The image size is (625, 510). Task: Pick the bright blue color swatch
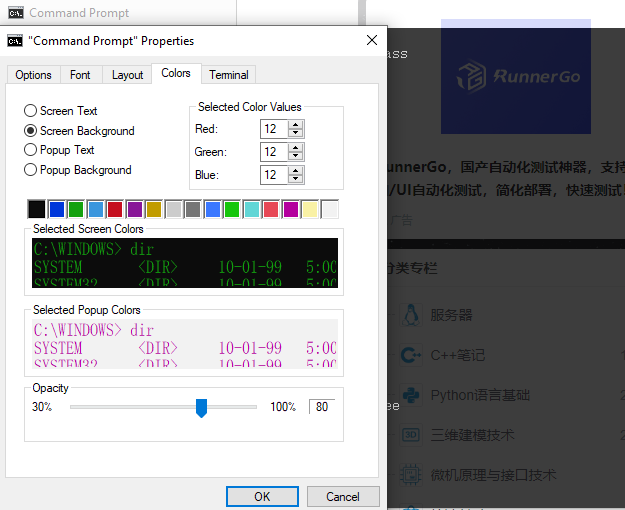click(213, 209)
